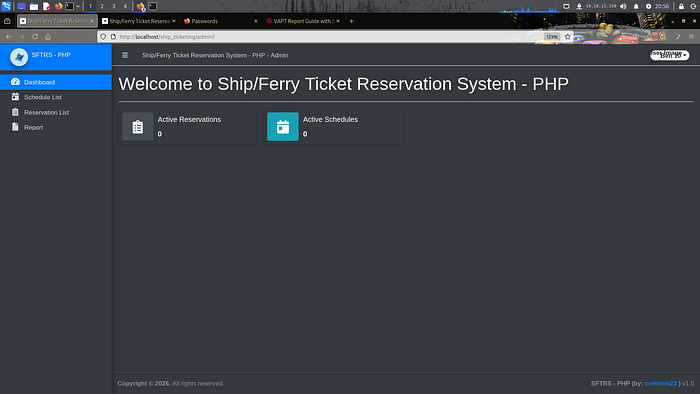Click the site information page icon
This screenshot has width=700, height=394.
coord(113,37)
